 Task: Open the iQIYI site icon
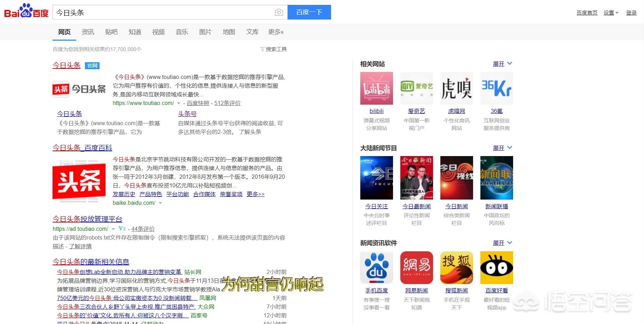click(416, 88)
